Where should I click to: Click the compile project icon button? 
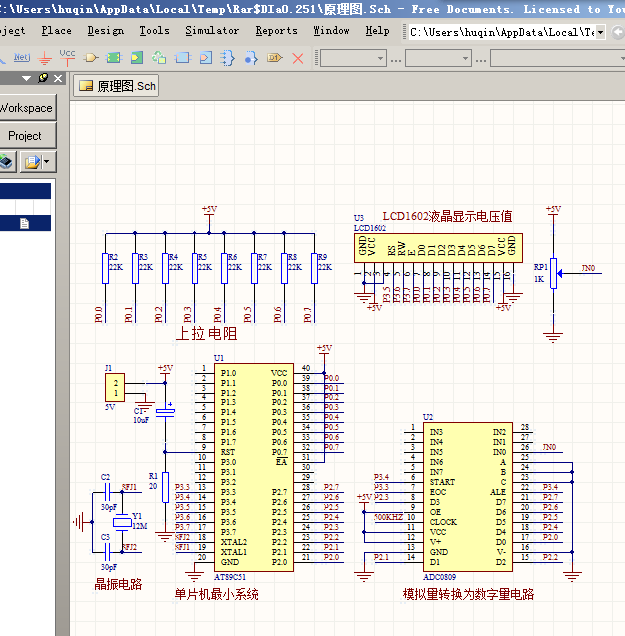coord(7,162)
